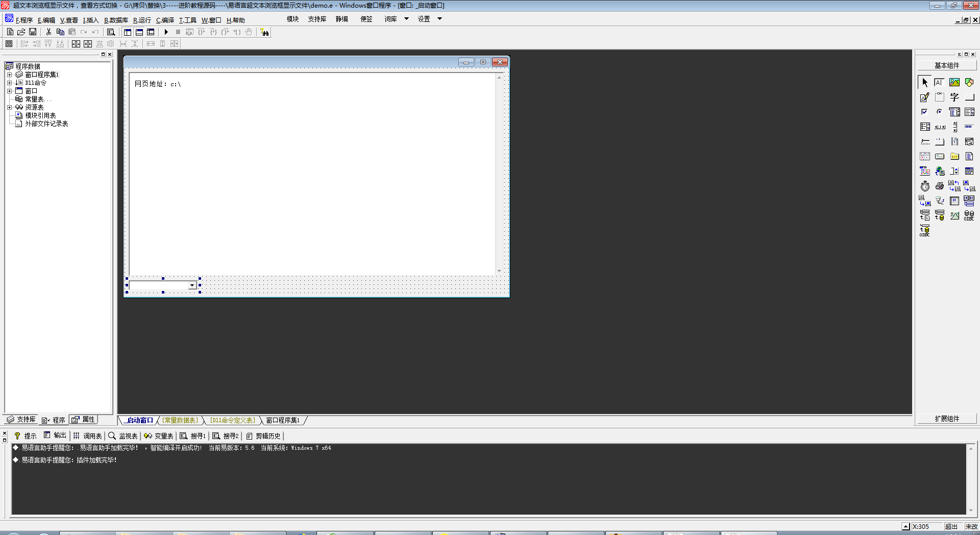Open the 剪辑历史 tab
Image resolution: width=980 pixels, height=535 pixels.
coord(263,436)
